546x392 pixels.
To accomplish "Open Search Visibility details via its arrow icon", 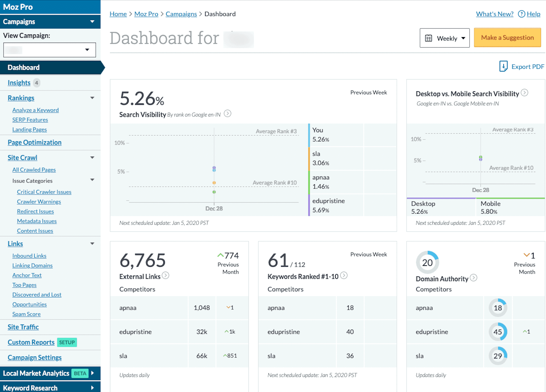I will [228, 114].
